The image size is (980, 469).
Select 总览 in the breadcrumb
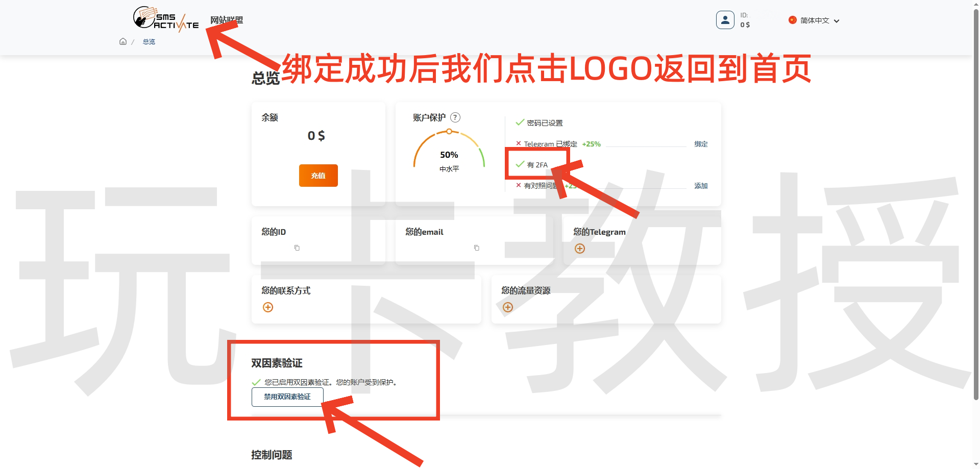coord(149,41)
